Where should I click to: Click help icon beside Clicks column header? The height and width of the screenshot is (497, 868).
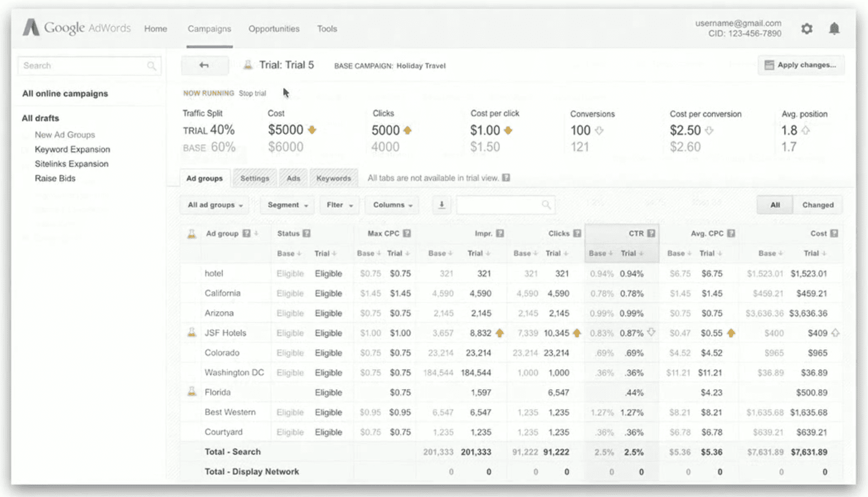(x=577, y=233)
